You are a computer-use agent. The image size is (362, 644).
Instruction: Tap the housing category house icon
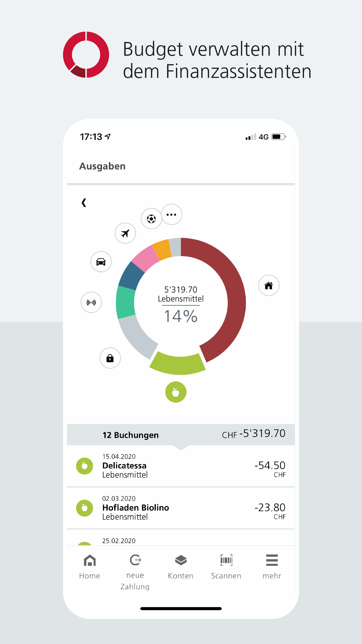[268, 285]
